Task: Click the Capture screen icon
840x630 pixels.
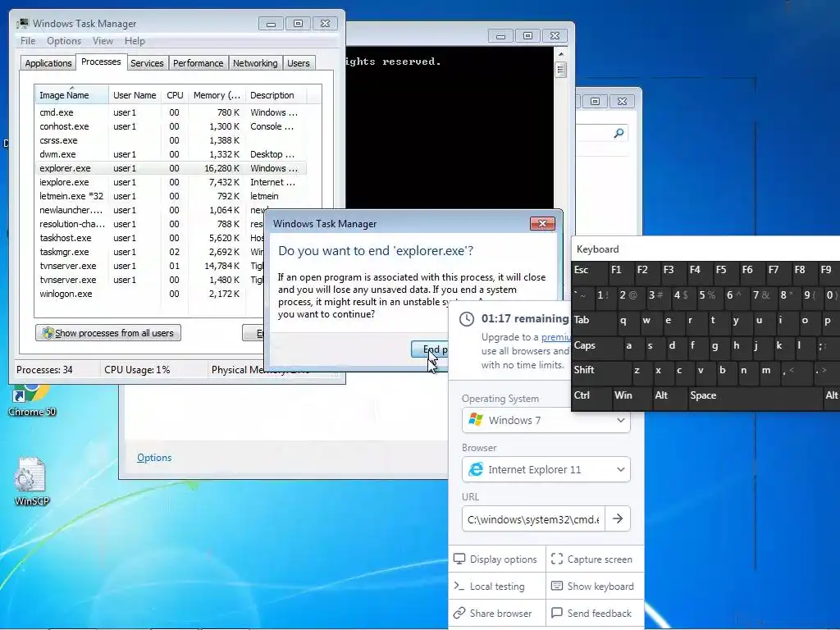Action: tap(557, 559)
